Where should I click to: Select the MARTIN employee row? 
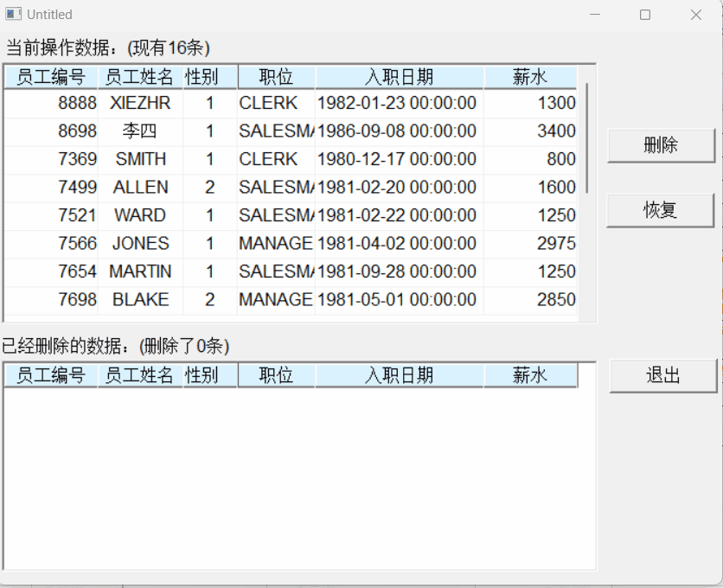291,272
